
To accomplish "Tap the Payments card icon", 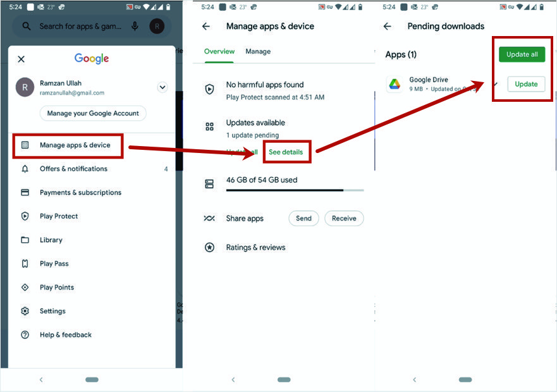I will coord(25,193).
